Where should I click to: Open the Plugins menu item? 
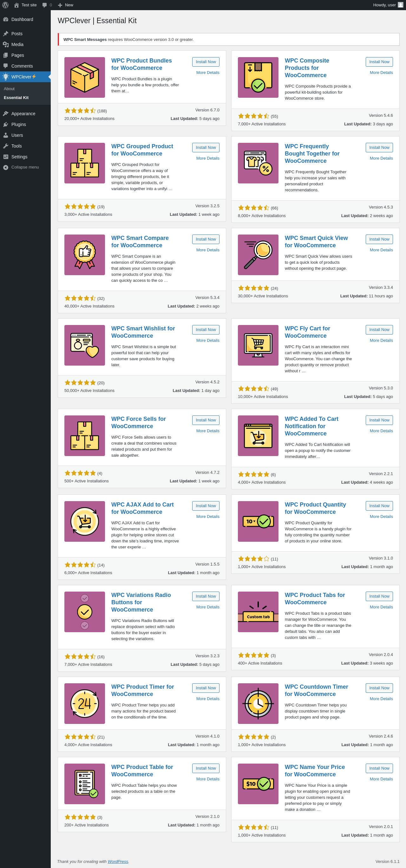(18, 124)
